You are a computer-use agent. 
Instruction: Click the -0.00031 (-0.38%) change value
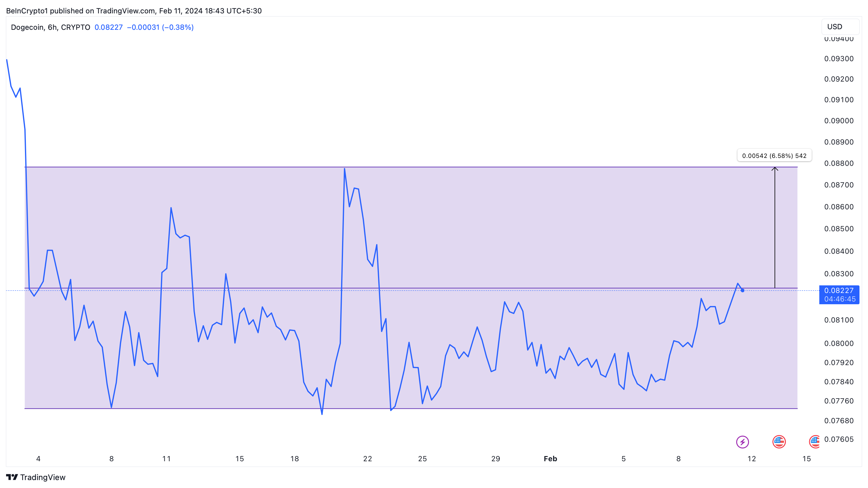tap(160, 27)
